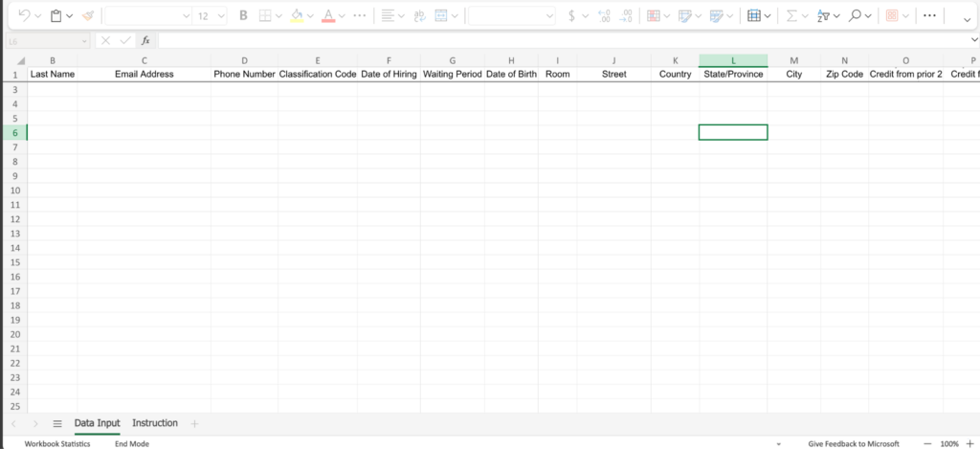Open the More commands ellipsis at toolbar end
The height and width of the screenshot is (449, 980).
click(929, 15)
